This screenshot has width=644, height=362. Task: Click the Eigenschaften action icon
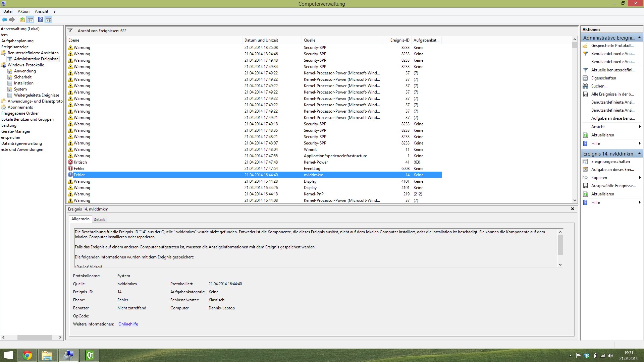point(585,78)
